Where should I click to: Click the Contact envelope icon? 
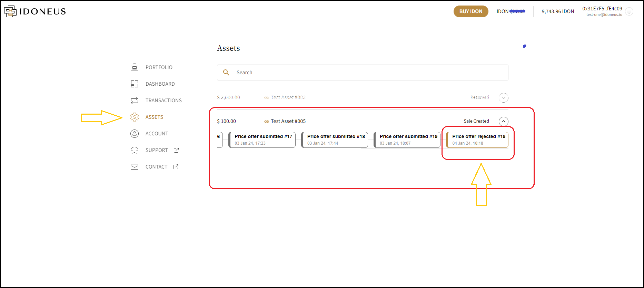point(135,167)
